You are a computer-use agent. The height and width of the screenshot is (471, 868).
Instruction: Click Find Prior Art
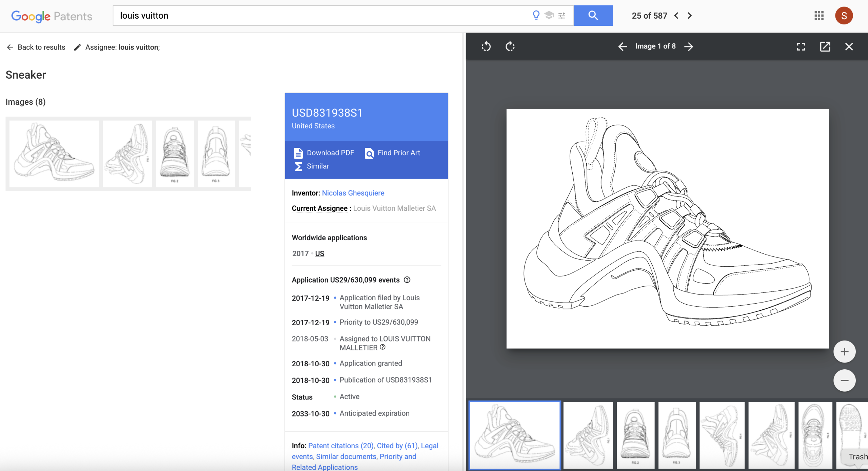(x=392, y=153)
